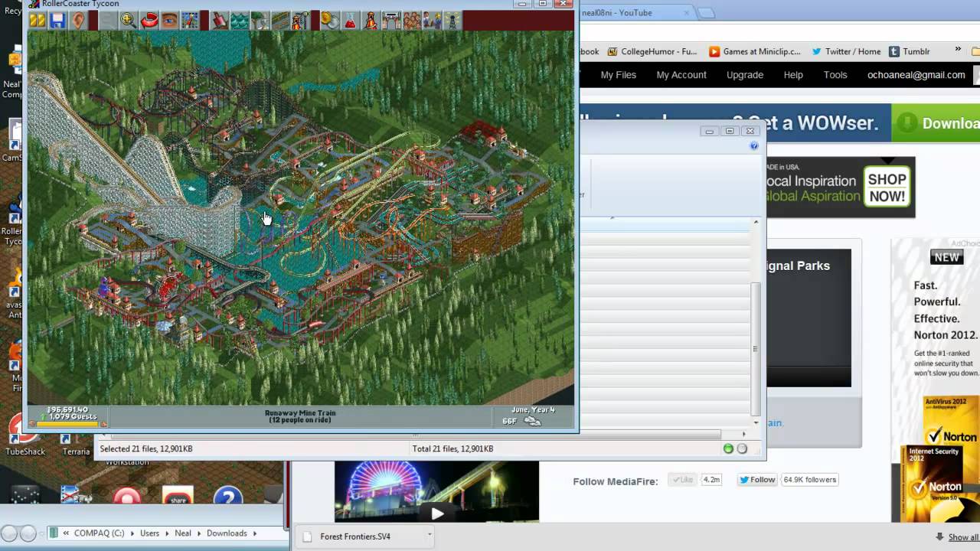The height and width of the screenshot is (551, 980).
Task: Open the staff list icon
Action: pyautogui.click(x=433, y=21)
